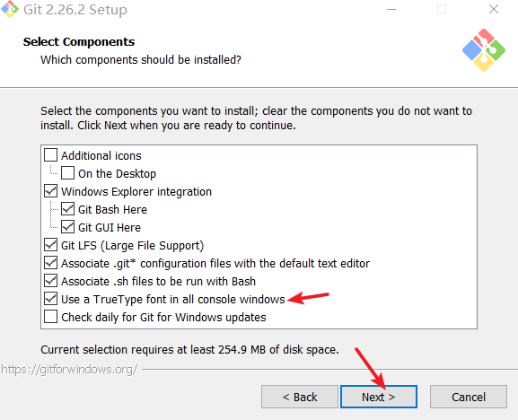Uncheck Git LFS (Large File Support)
Image resolution: width=518 pixels, height=420 pixels.
[50, 245]
